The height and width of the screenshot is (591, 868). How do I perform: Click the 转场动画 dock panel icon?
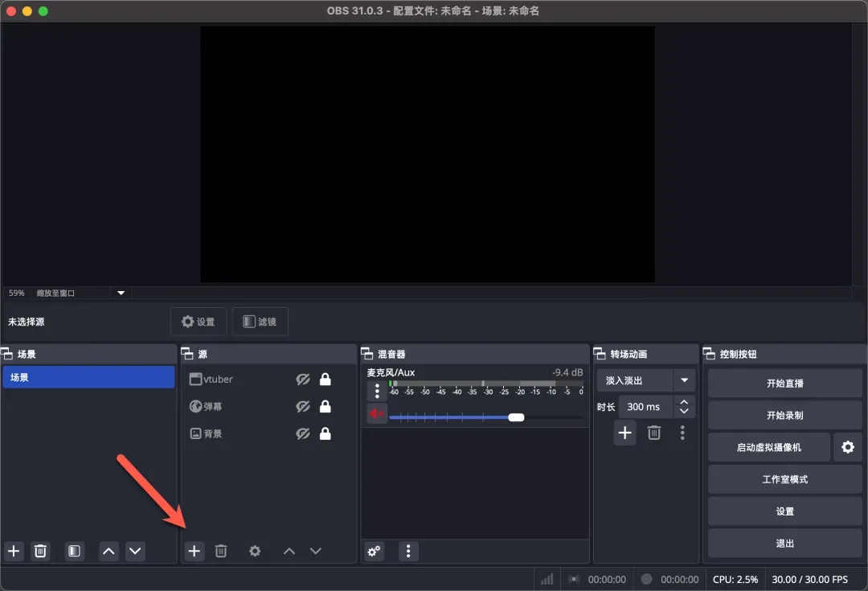pos(600,354)
